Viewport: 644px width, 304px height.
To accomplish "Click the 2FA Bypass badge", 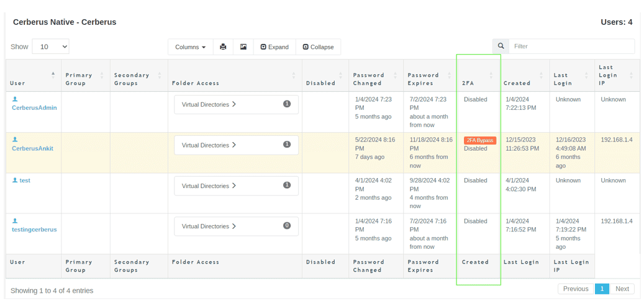I will (479, 141).
